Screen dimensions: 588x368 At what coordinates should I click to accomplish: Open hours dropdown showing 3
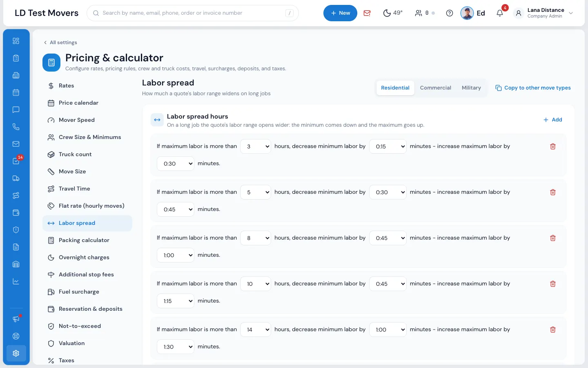256,146
